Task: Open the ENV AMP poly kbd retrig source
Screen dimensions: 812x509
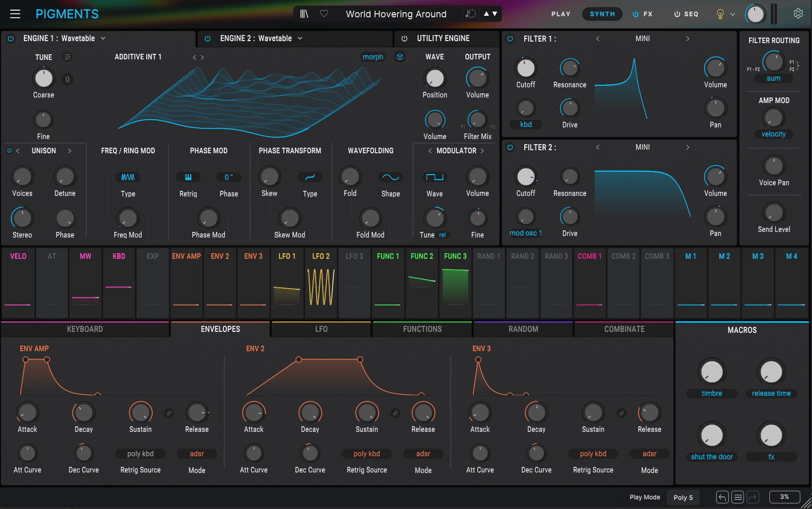Action: tap(140, 454)
